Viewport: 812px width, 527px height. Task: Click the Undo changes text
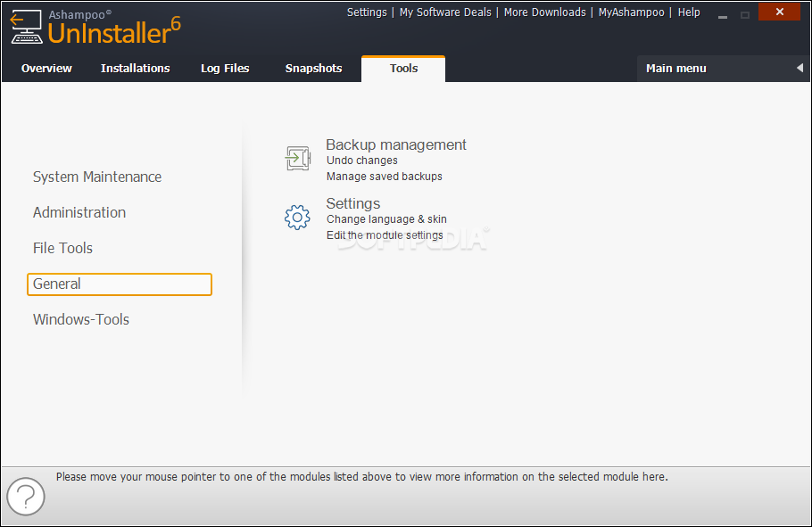[362, 161]
